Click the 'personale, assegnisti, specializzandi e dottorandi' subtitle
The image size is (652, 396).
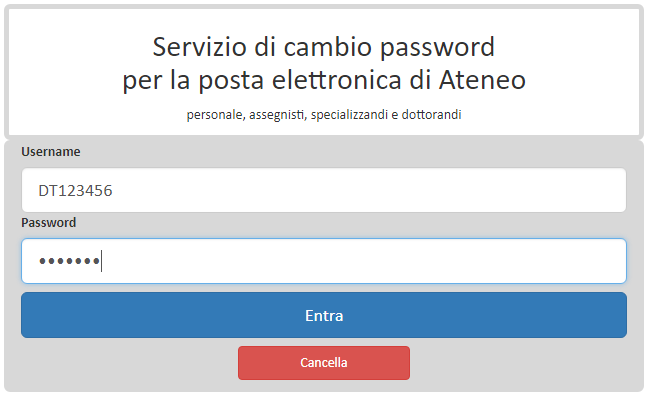point(324,114)
